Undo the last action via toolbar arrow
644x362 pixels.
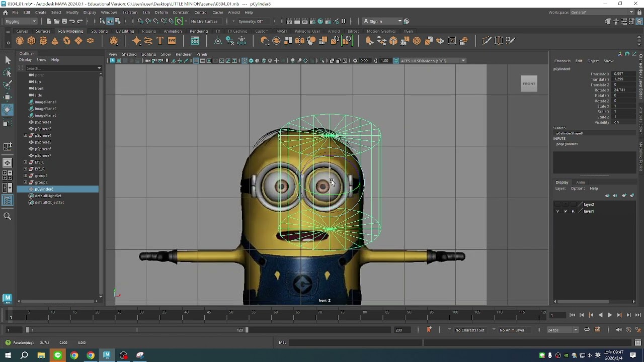(x=72, y=21)
